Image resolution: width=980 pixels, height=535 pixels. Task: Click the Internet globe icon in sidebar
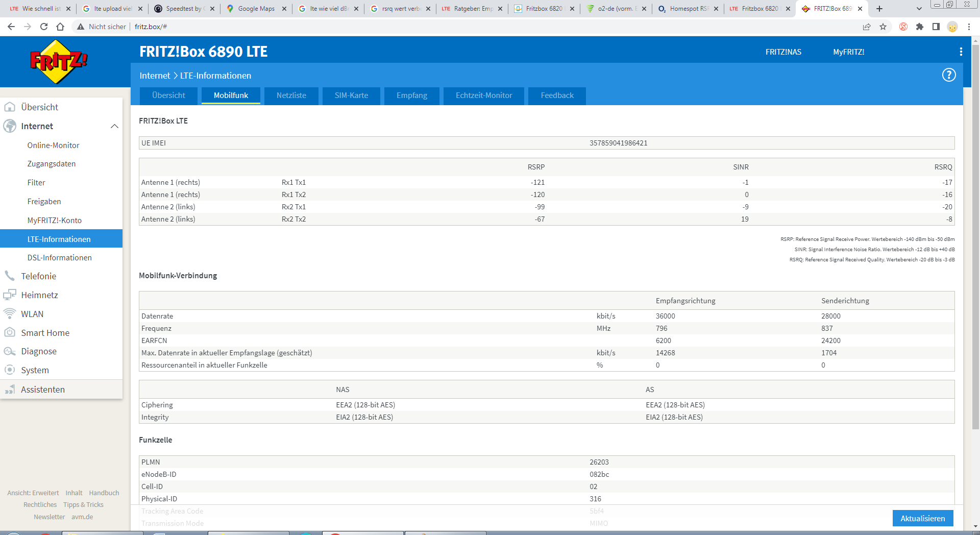tap(10, 126)
